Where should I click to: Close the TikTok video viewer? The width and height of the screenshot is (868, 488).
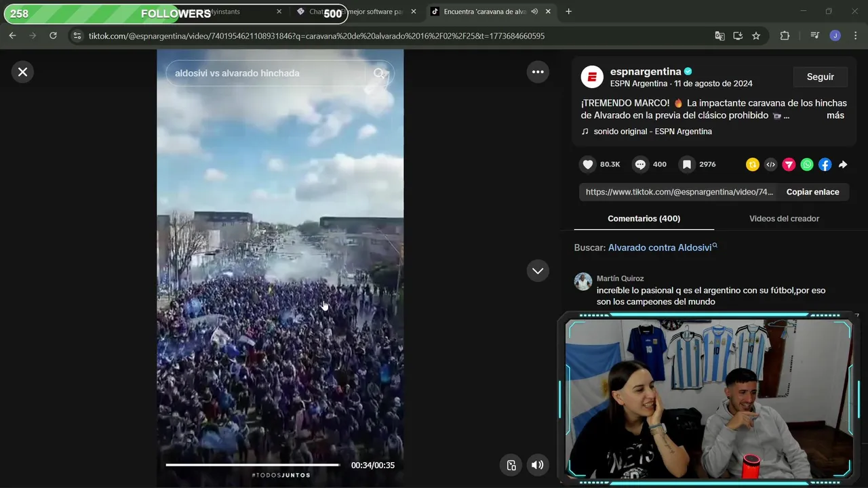[22, 72]
